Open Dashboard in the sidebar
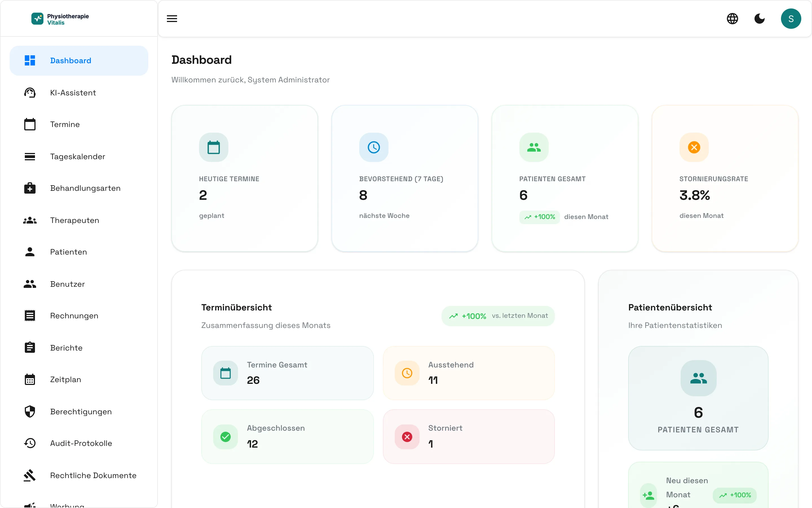812x508 pixels. (x=79, y=60)
